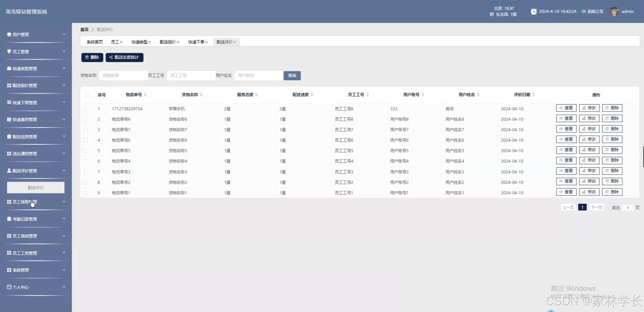
Task: Click the 快递费用管理 sidebar icon
Action: 9,120
